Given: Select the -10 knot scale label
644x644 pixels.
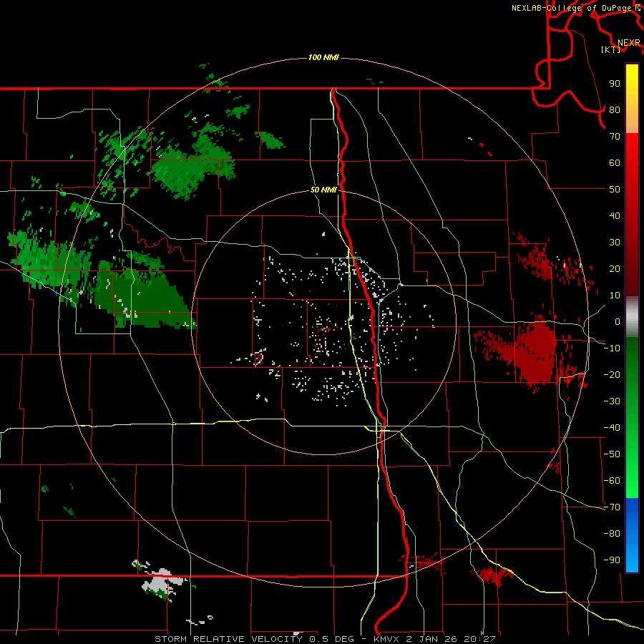Looking at the screenshot, I should tap(612, 348).
